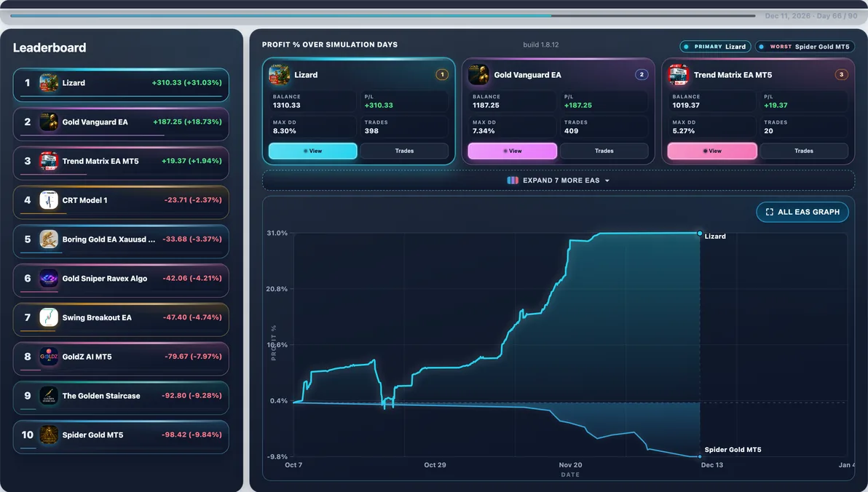Click View button on Lizard card
Screen dimensions: 868x492
click(x=313, y=151)
